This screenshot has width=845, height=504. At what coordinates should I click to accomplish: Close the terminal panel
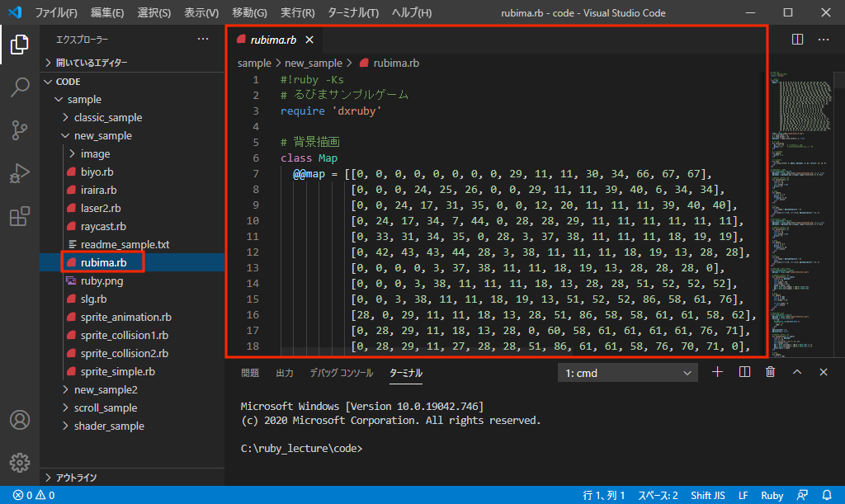click(823, 372)
